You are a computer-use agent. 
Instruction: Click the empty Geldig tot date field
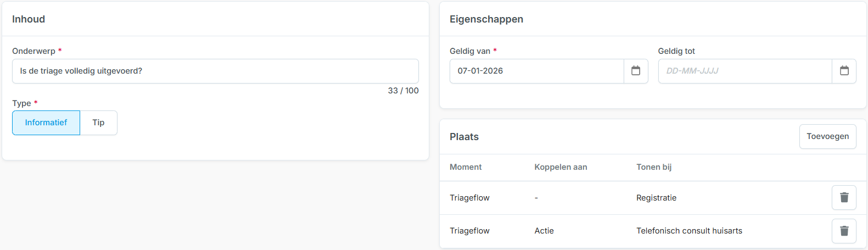pyautogui.click(x=744, y=71)
